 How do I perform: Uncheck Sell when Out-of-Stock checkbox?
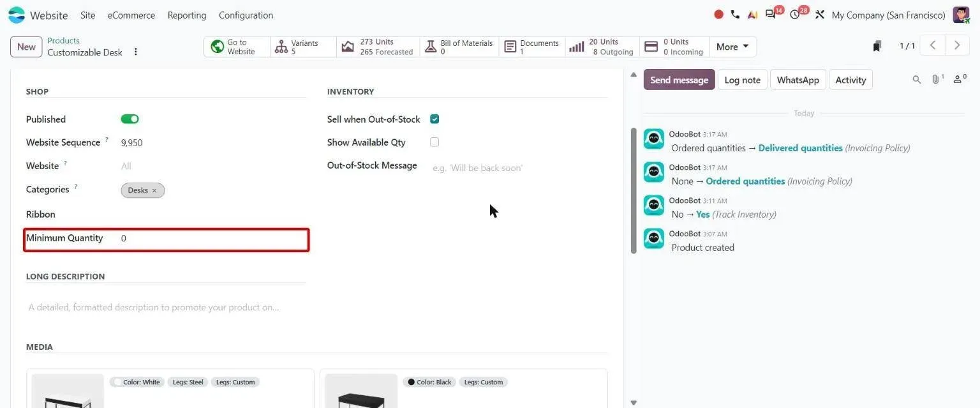[x=434, y=119]
